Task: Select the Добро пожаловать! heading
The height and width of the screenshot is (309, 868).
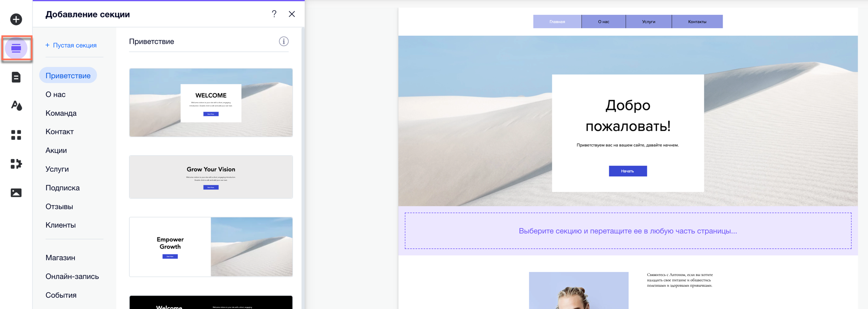Action: pos(628,116)
